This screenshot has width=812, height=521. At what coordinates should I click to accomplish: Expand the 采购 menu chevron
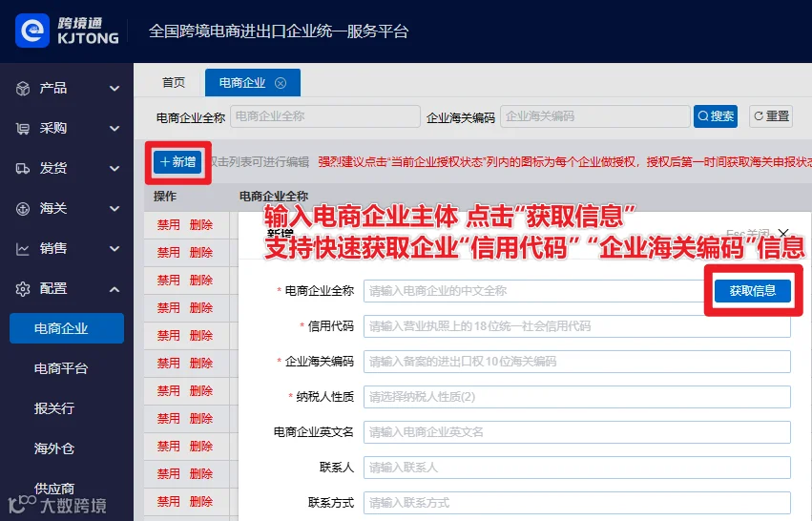(x=115, y=129)
